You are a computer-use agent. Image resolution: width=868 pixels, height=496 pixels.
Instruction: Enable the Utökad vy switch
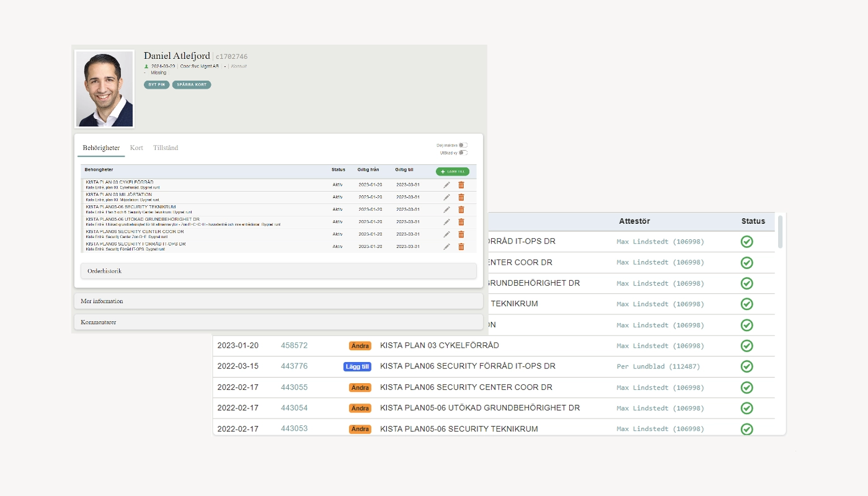tap(463, 153)
